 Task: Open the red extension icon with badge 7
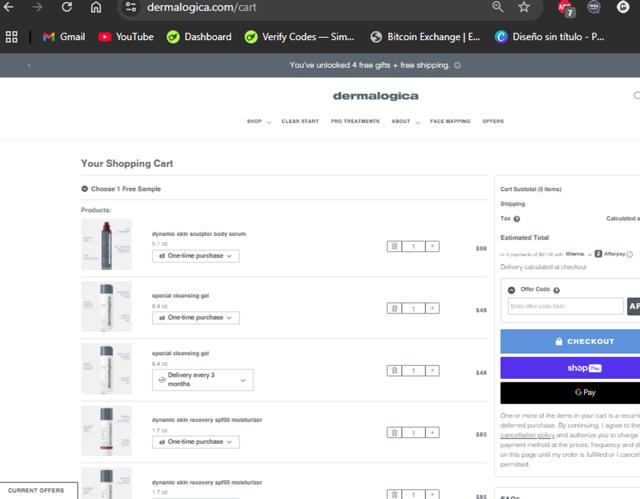pyautogui.click(x=566, y=8)
